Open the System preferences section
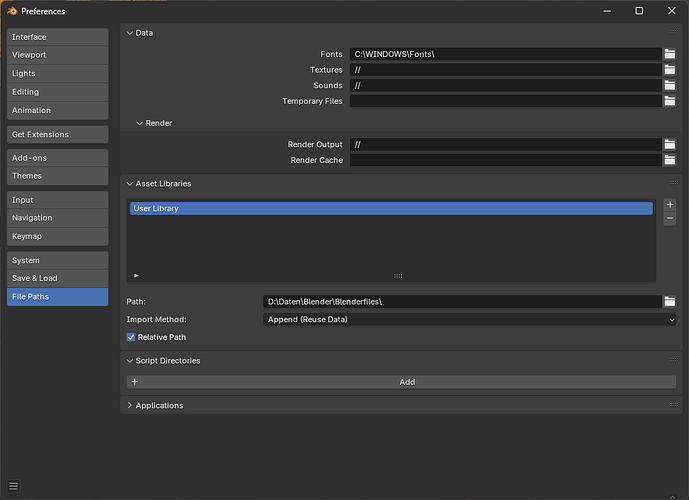 tap(58, 261)
